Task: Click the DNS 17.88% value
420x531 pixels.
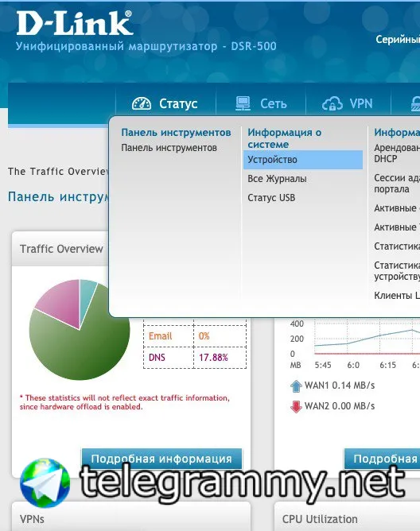Action: (213, 357)
